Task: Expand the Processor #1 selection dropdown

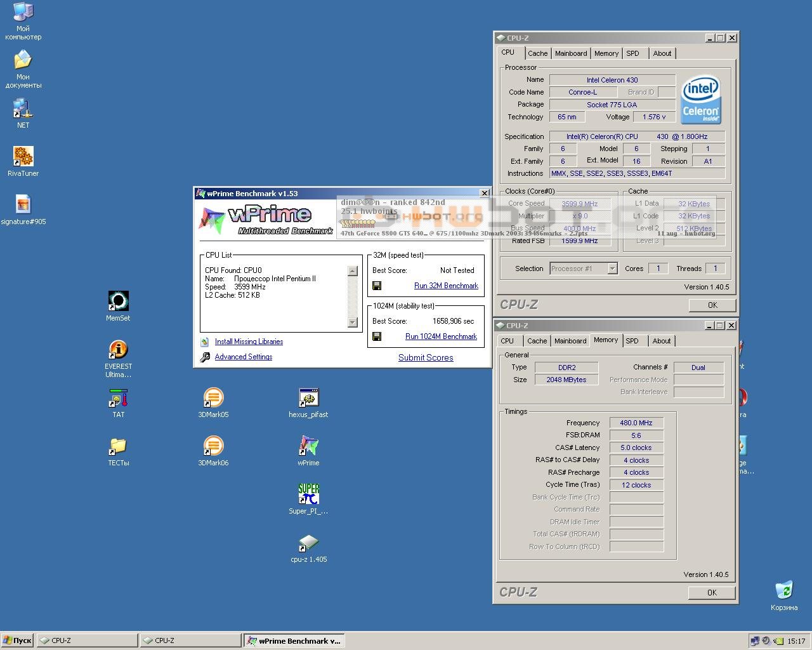Action: pyautogui.click(x=612, y=269)
